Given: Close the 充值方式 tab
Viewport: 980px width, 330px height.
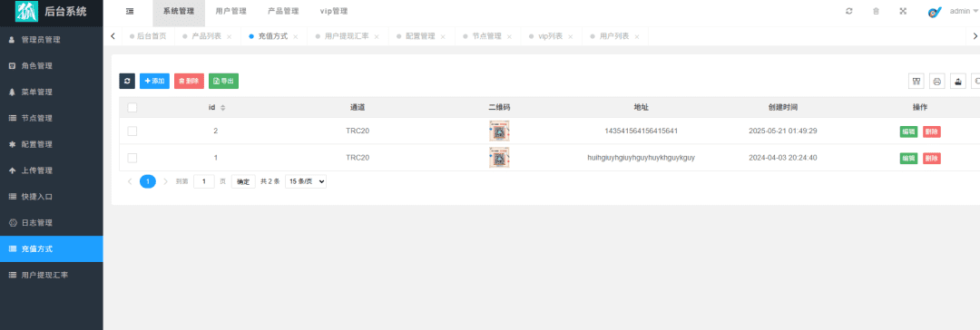Looking at the screenshot, I should [x=296, y=37].
